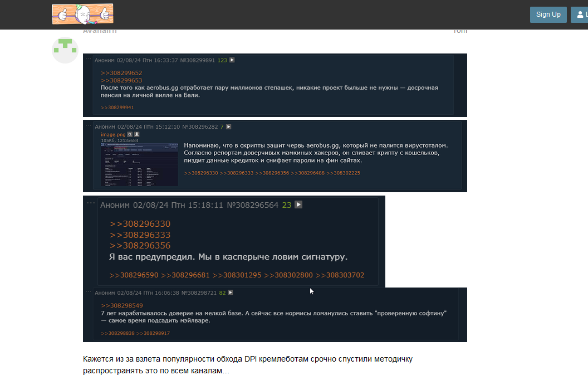Viewport: 588px width, 380px height.
Task: Click text starting 'После того как aerobus.gg'
Action: click(x=269, y=91)
